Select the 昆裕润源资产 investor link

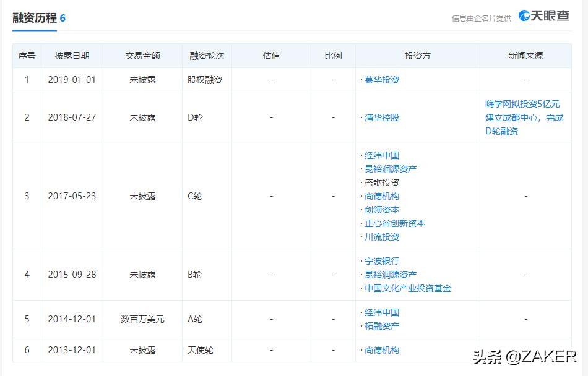pos(390,168)
